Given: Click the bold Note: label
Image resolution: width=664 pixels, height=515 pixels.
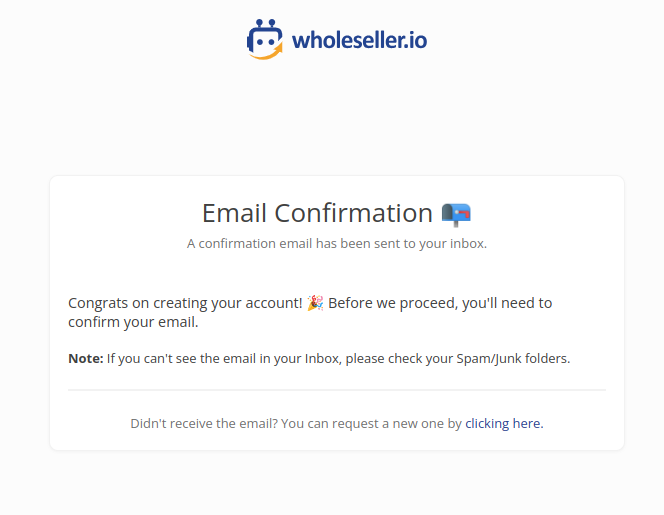Looking at the screenshot, I should (x=86, y=359).
